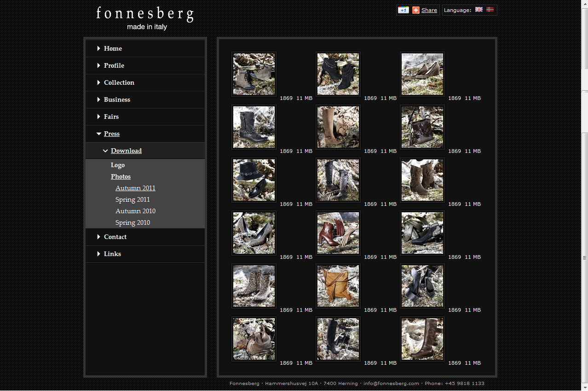Open the tan fringe bag thumbnail

pos(338,286)
